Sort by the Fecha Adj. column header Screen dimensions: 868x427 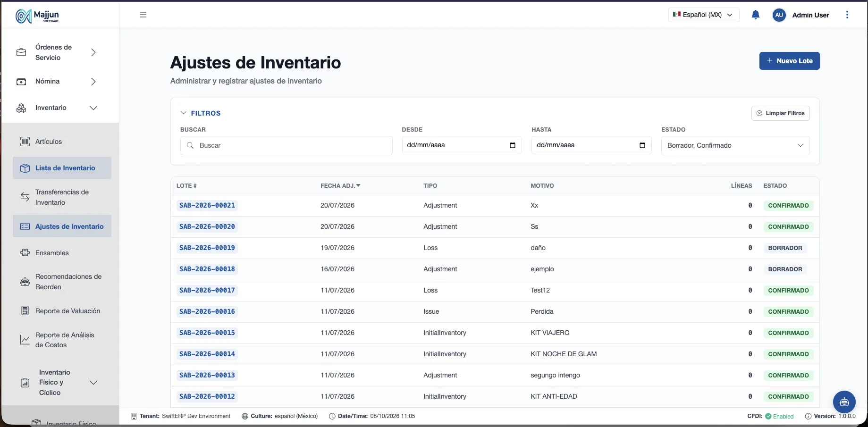(x=340, y=186)
